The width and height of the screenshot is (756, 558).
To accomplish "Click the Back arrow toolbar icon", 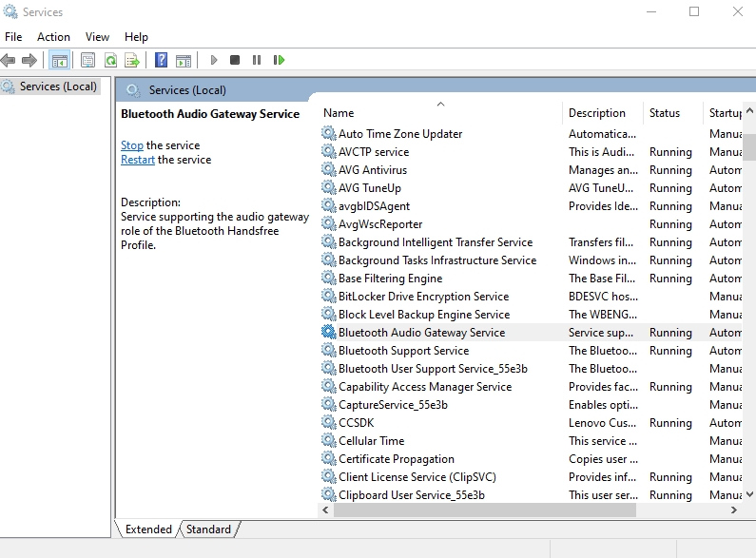I will tap(8, 60).
